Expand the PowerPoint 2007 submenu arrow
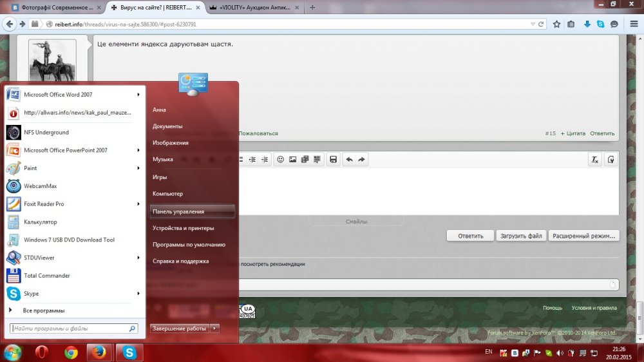The width and height of the screenshot is (644, 362). (138, 150)
